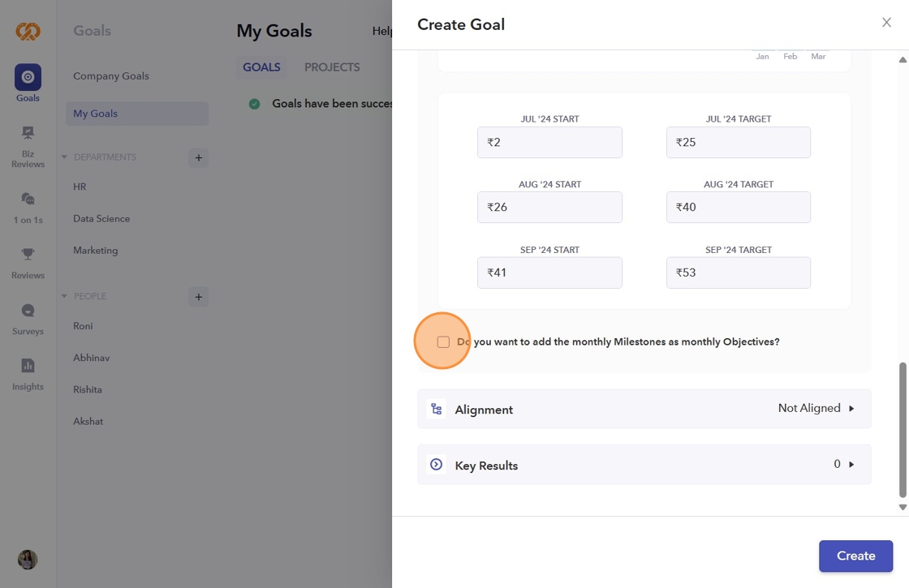Open Goals in the left sidebar
Viewport: 909px width, 588px height.
pos(28,78)
